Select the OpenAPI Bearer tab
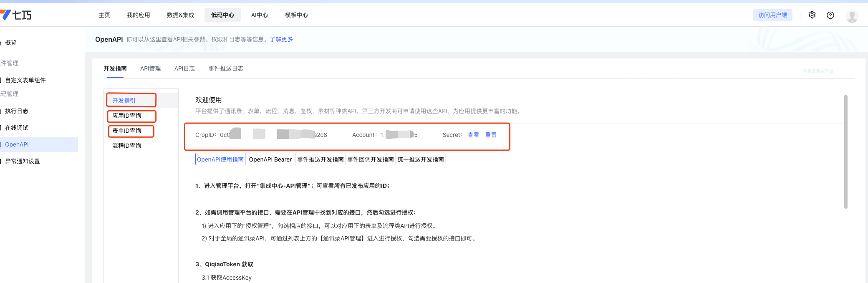 point(270,159)
